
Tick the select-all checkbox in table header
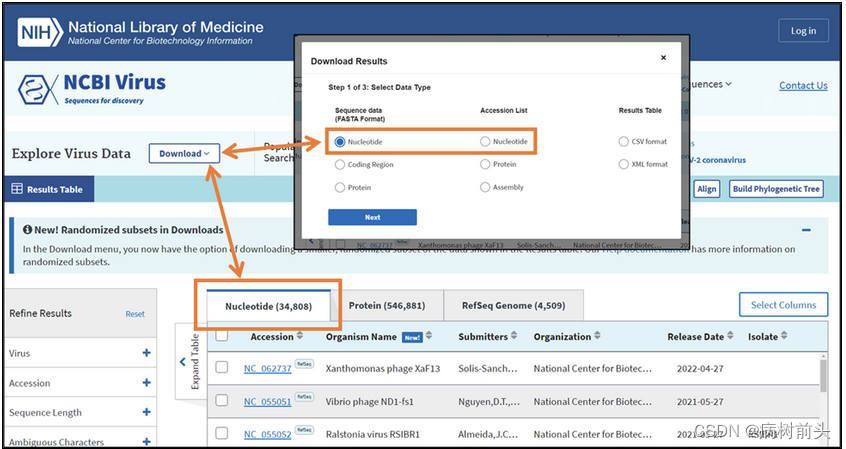[x=222, y=336]
